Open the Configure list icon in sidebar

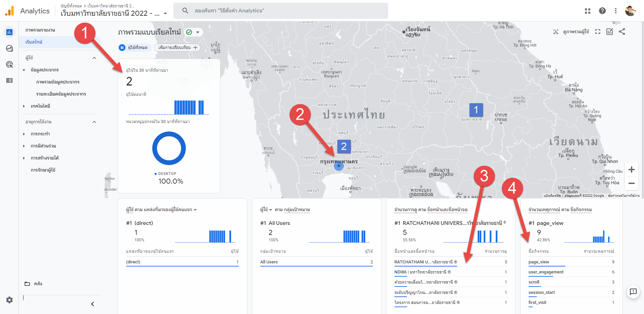9,80
